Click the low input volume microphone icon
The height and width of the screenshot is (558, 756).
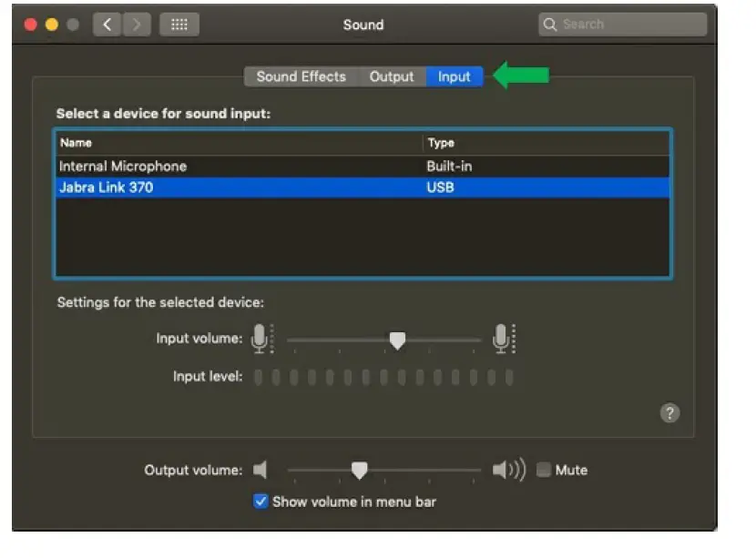pyautogui.click(x=261, y=339)
